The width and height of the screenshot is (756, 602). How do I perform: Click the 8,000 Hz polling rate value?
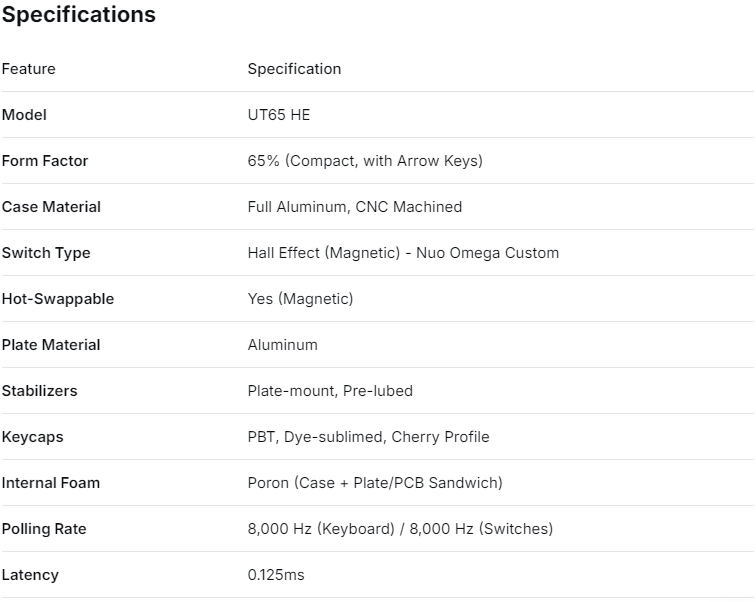pyautogui.click(x=400, y=529)
